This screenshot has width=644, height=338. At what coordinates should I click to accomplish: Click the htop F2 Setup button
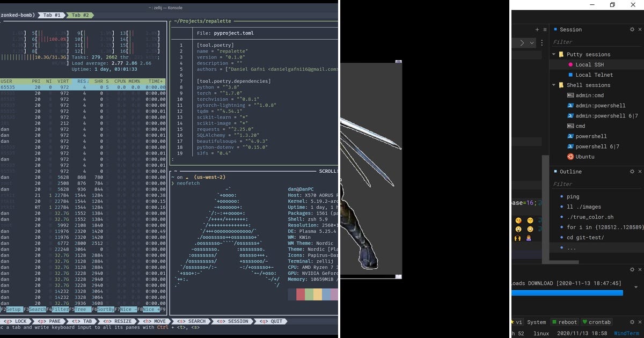point(11,310)
